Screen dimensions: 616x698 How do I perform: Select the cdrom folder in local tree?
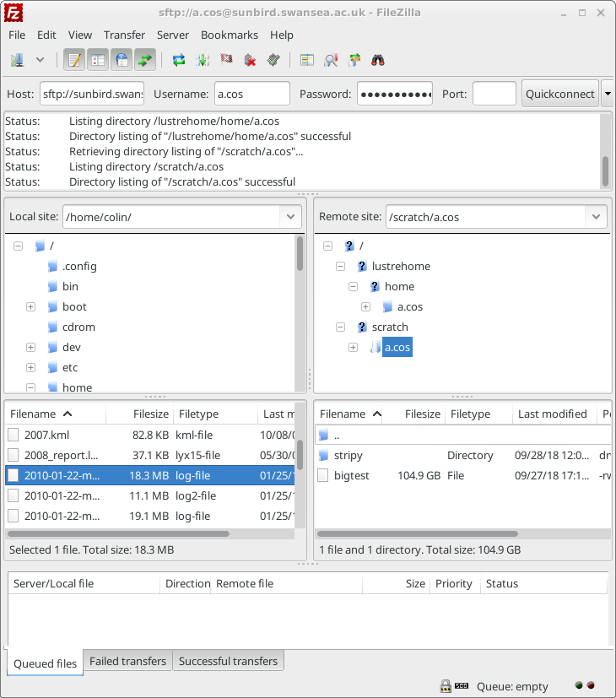pyautogui.click(x=78, y=327)
